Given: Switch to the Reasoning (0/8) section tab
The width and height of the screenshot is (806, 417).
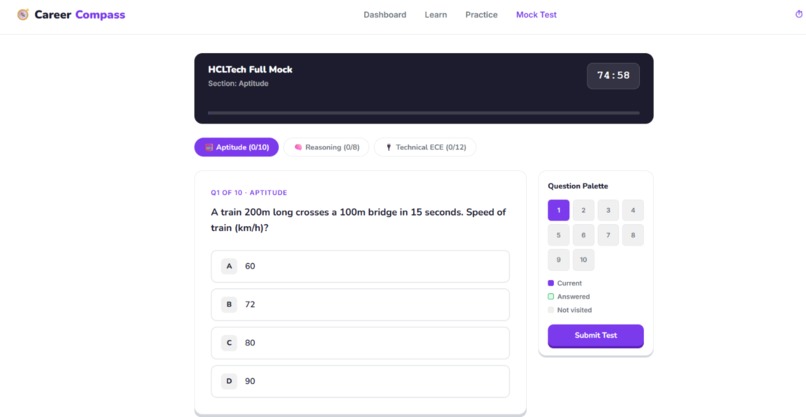Looking at the screenshot, I should coord(326,148).
